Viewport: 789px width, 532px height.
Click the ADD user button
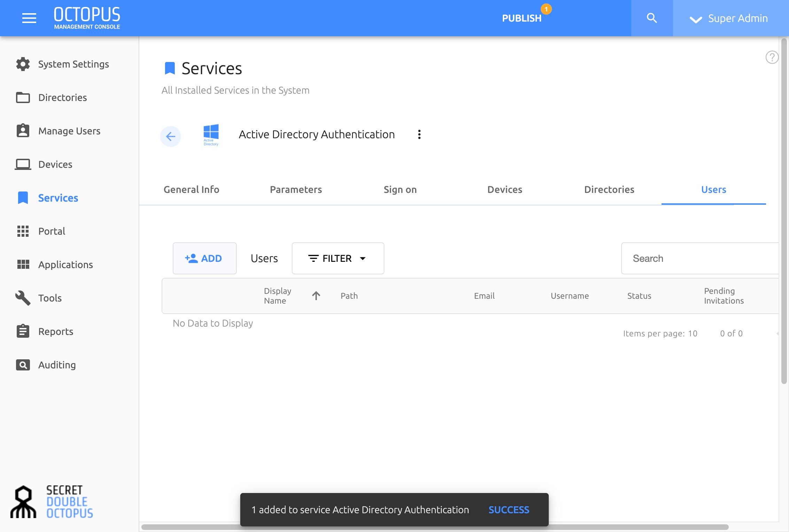pos(205,258)
